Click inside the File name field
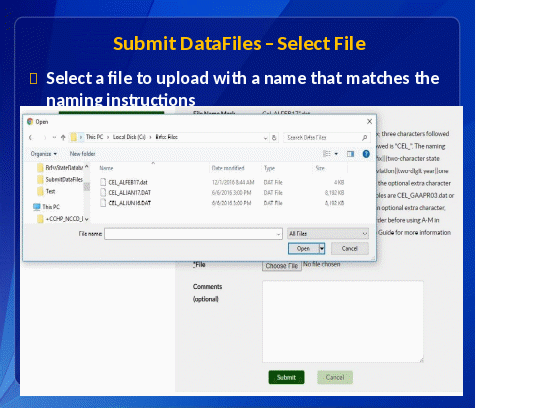544x408 pixels. pos(193,234)
